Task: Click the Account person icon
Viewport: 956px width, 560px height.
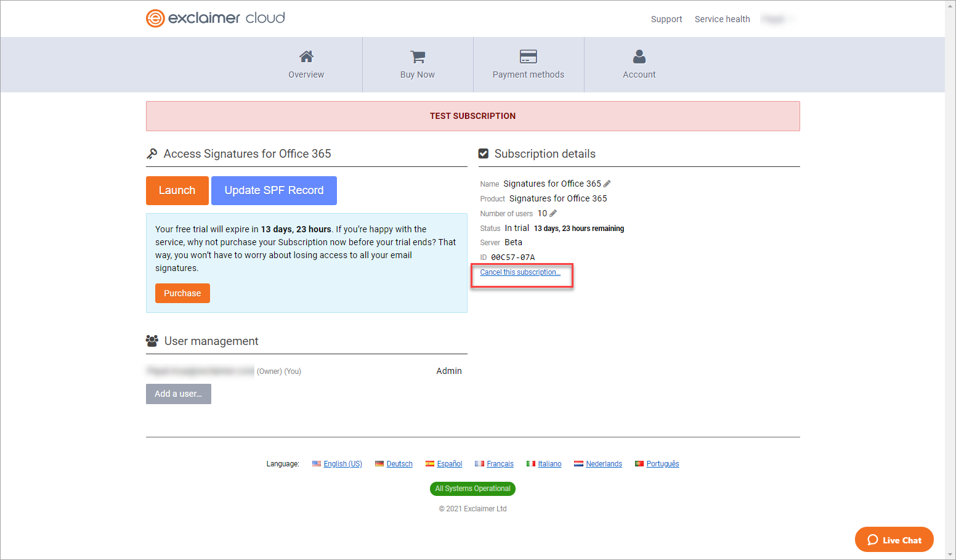Action: pos(639,57)
